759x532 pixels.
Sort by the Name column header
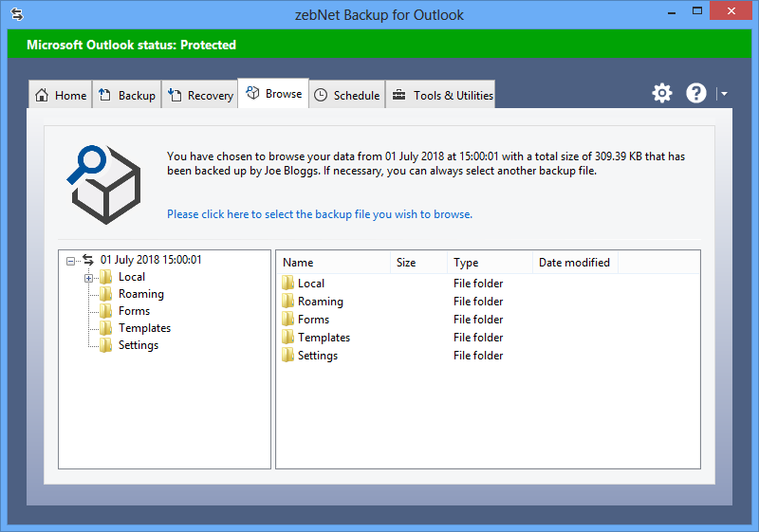(x=335, y=263)
